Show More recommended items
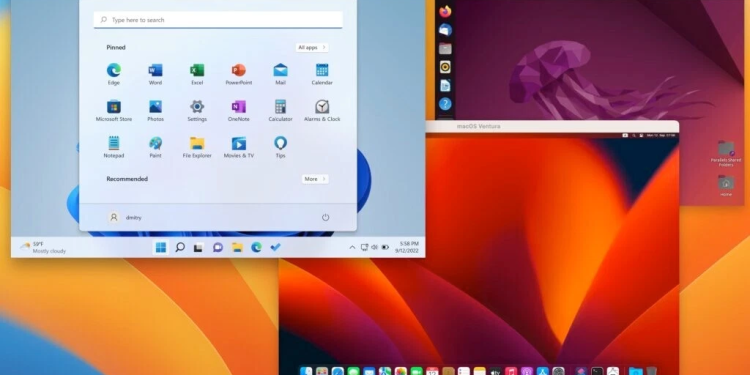This screenshot has width=750, height=375. (x=315, y=179)
